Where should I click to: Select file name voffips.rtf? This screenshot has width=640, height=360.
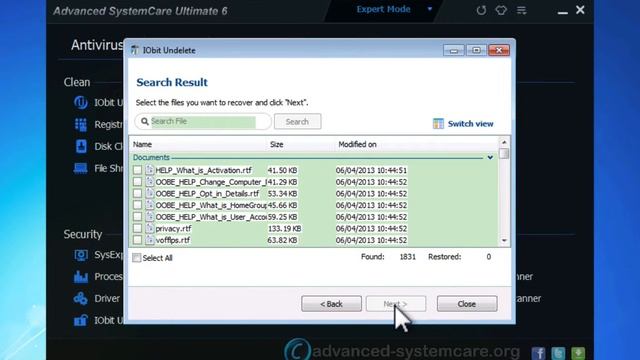point(173,240)
